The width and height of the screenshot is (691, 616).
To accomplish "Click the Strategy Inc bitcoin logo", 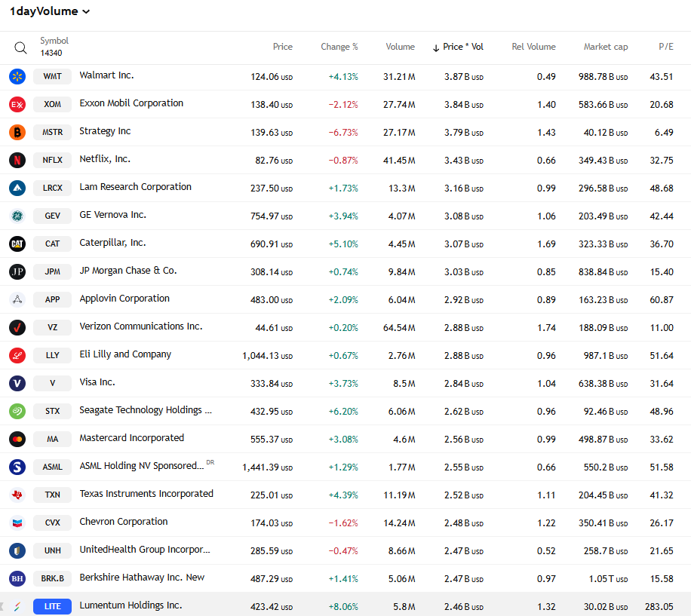I will pyautogui.click(x=17, y=132).
